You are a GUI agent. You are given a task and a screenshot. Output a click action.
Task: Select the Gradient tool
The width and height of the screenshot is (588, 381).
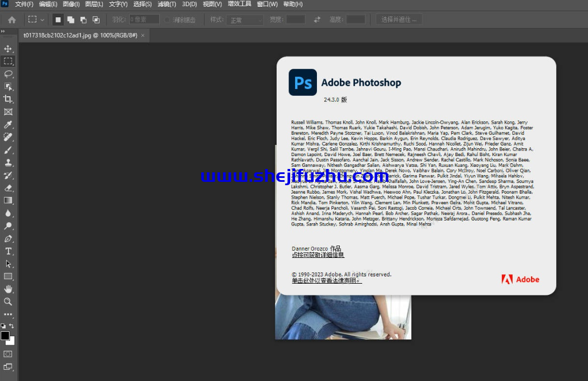click(x=8, y=200)
